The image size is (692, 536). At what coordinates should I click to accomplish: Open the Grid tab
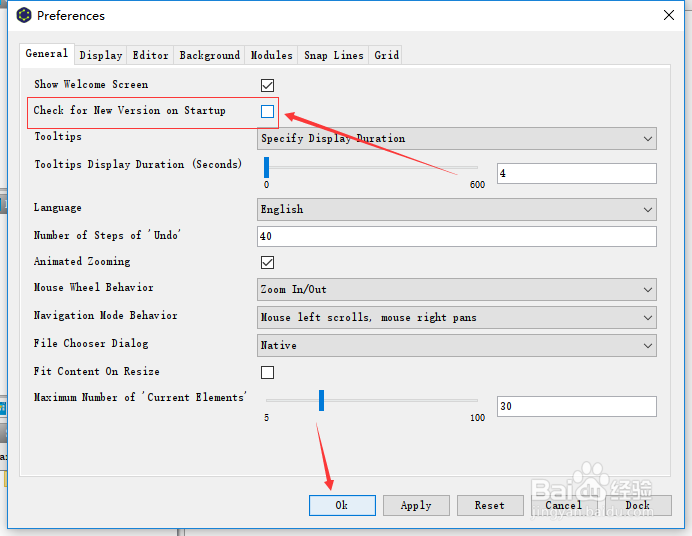tap(386, 56)
